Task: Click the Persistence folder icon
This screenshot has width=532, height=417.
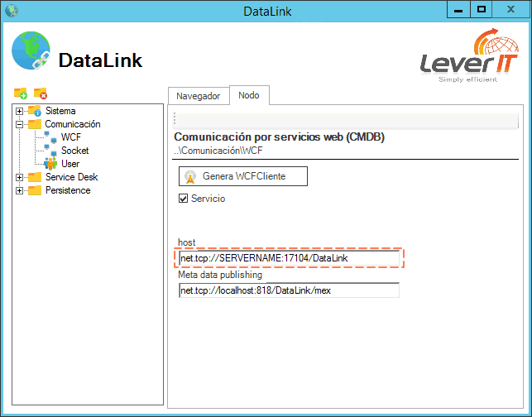Action: [34, 190]
